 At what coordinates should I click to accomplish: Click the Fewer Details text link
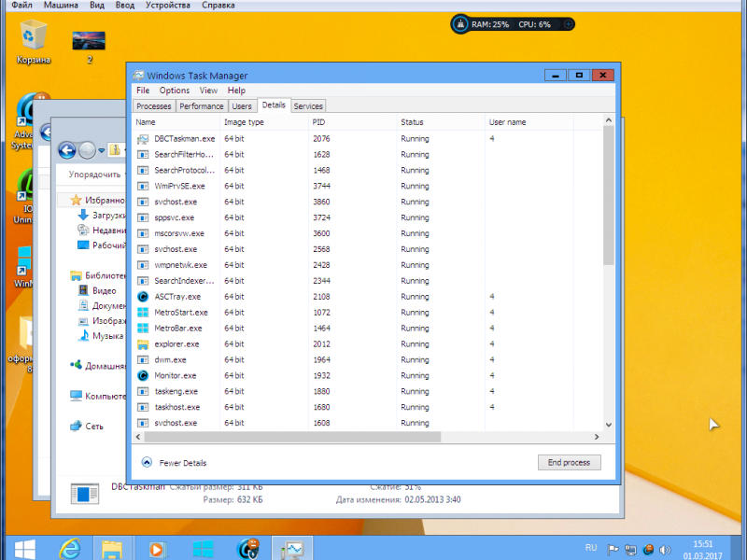point(183,463)
